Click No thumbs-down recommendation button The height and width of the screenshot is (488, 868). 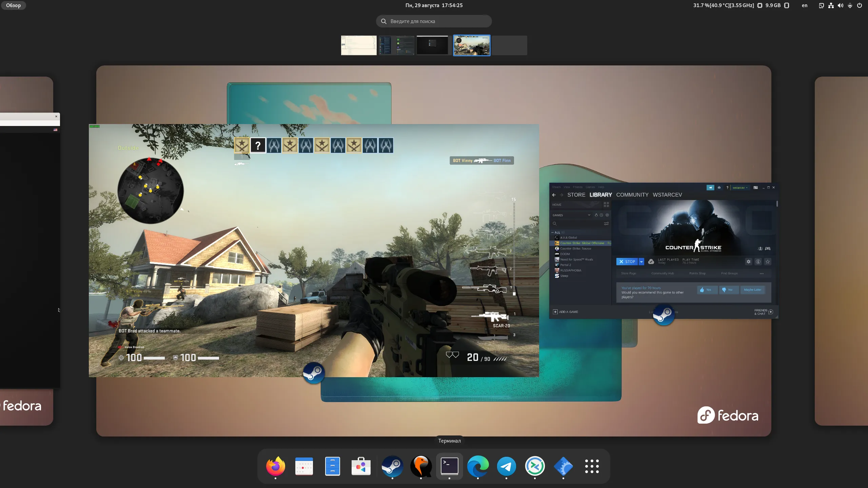[x=729, y=290]
